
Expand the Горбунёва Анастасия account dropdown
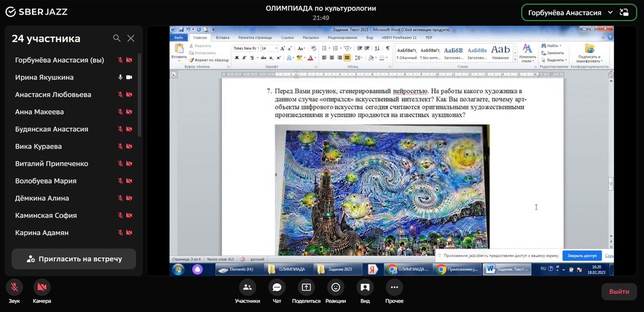610,13
